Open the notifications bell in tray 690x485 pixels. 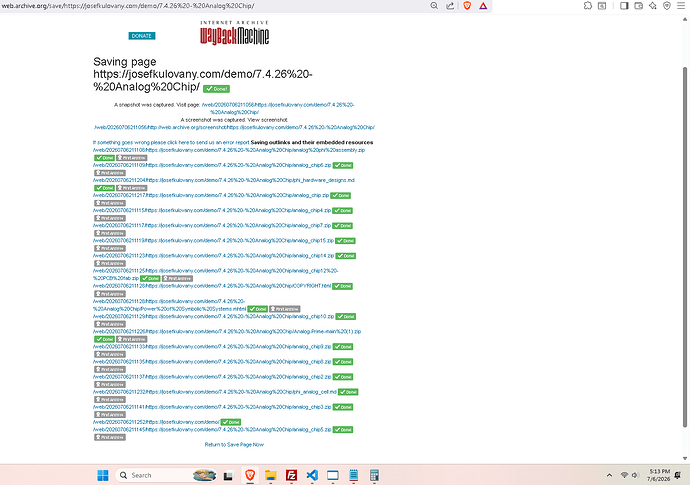678,475
